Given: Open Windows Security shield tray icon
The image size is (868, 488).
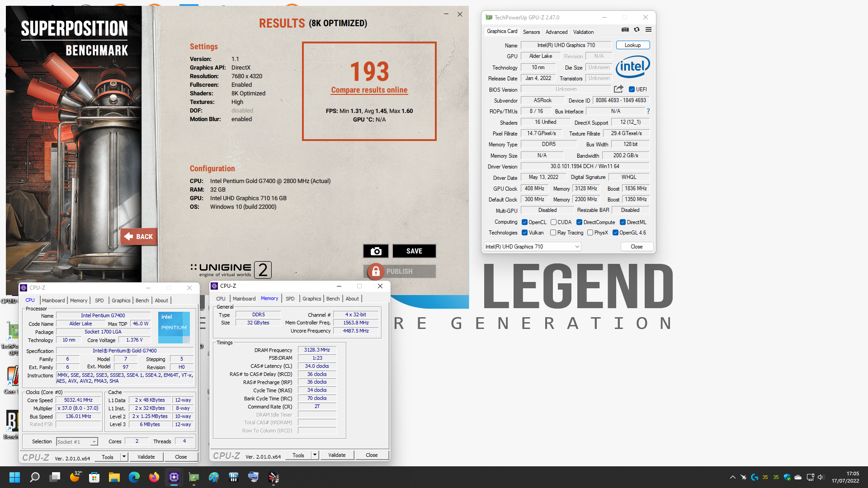Looking at the screenshot, I should (787, 477).
